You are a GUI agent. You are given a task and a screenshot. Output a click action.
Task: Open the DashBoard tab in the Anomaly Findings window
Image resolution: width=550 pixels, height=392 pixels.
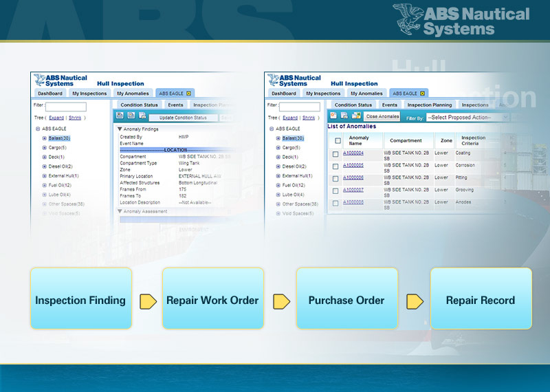[49, 94]
